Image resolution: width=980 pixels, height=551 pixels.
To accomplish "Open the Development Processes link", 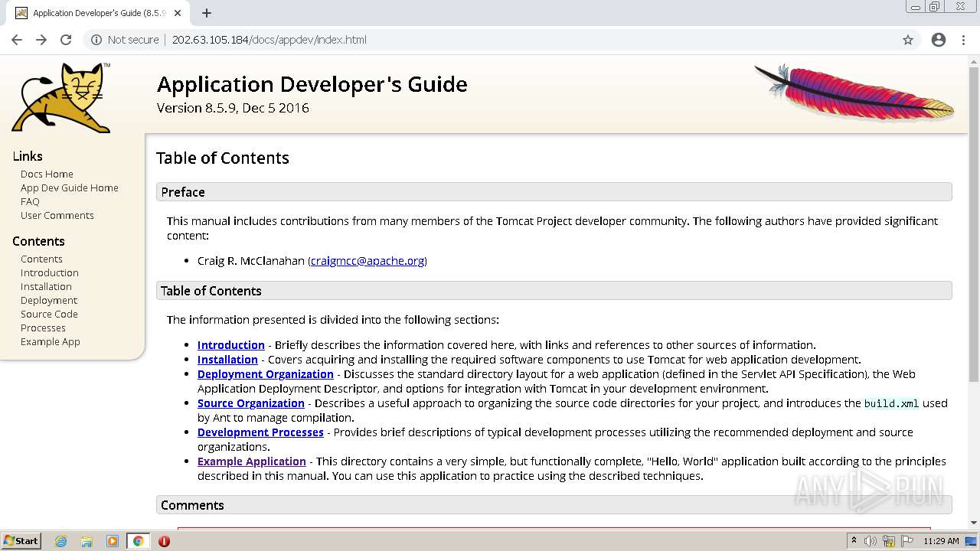I will tap(260, 432).
